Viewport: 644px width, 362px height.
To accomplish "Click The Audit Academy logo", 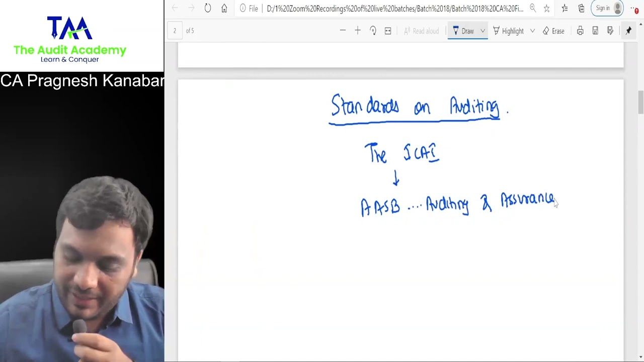I will point(70,39).
